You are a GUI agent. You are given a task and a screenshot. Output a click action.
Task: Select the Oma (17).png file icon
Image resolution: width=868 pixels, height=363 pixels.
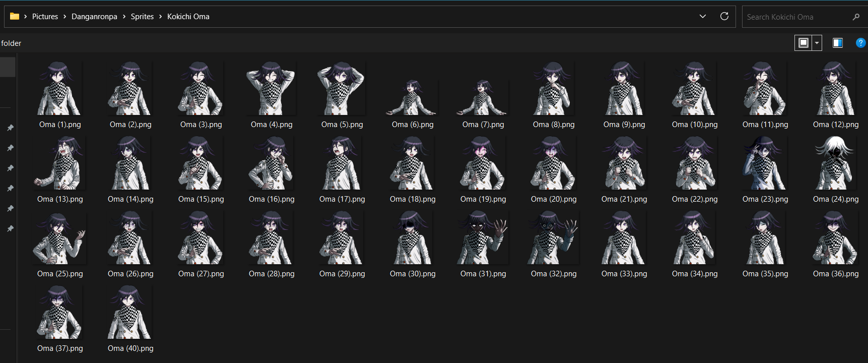coord(342,163)
